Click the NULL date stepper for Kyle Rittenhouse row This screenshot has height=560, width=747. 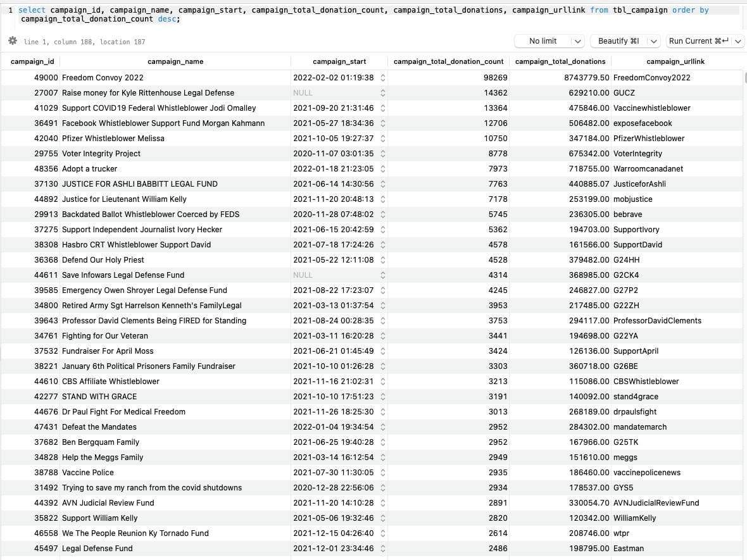pyautogui.click(x=383, y=93)
